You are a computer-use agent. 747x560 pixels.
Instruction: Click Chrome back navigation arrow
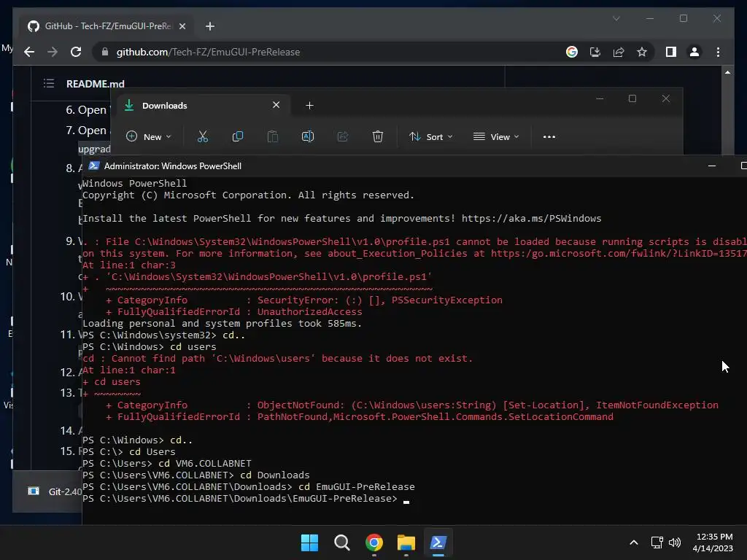(29, 52)
